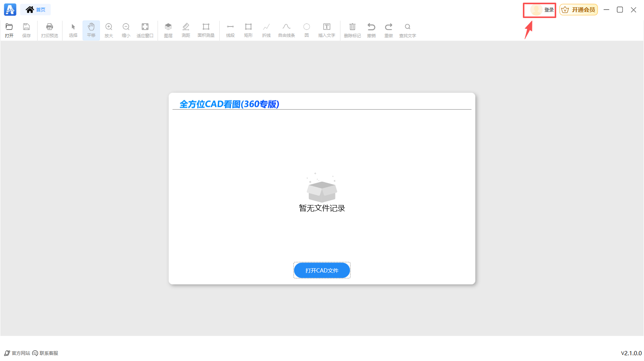Activate the 测距 measure tool
Viewport: 644px width, 361px height.
coord(186,30)
